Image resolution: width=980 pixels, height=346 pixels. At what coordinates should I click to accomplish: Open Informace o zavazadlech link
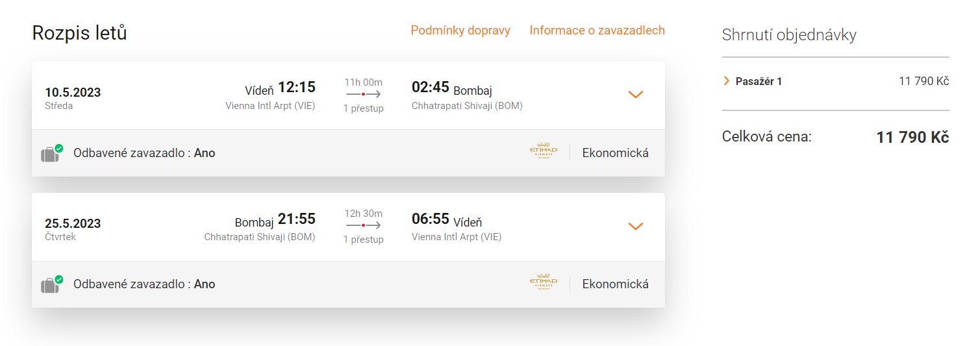point(597,31)
